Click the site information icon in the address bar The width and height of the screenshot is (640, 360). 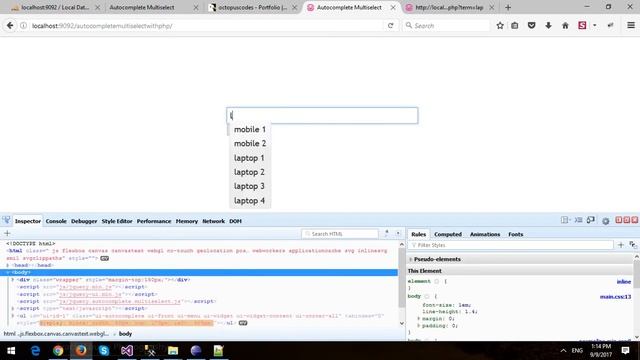[x=23, y=25]
